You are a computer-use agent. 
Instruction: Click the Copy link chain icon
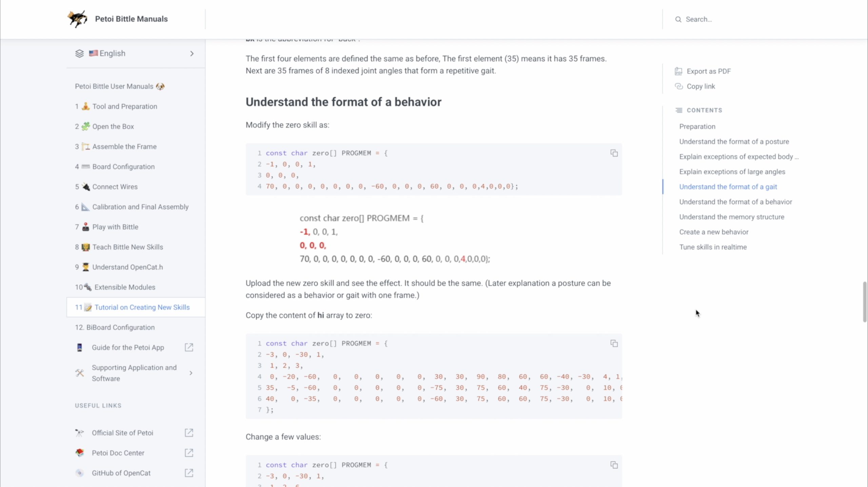[x=678, y=86]
